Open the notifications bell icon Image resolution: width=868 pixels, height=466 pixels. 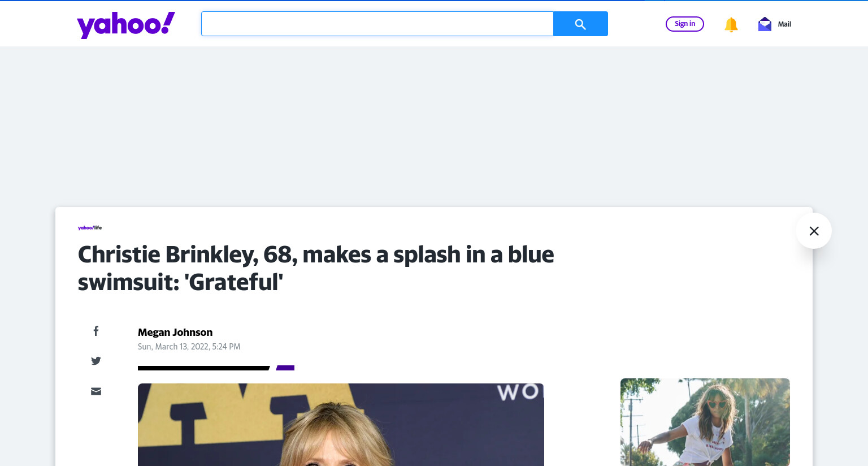[731, 24]
